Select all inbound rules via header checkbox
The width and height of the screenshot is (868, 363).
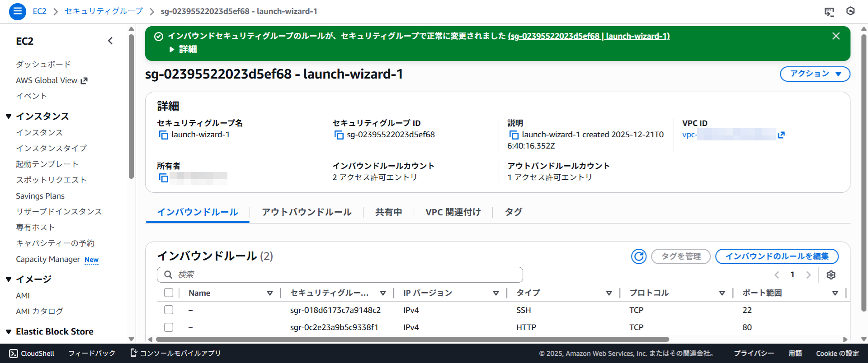coord(169,293)
